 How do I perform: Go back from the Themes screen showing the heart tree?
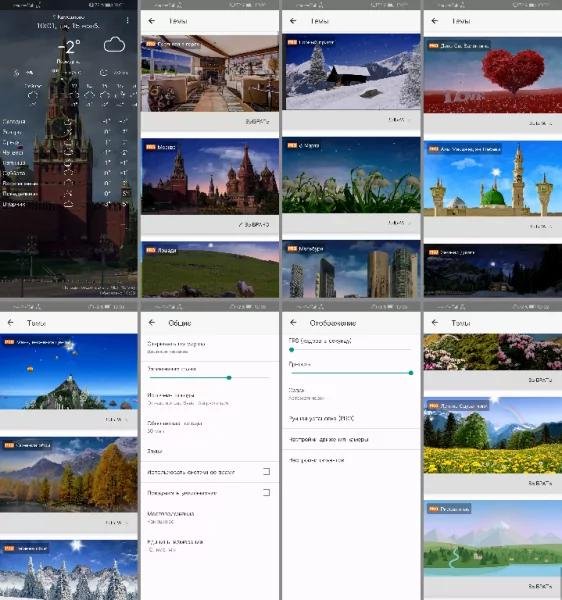click(x=435, y=21)
